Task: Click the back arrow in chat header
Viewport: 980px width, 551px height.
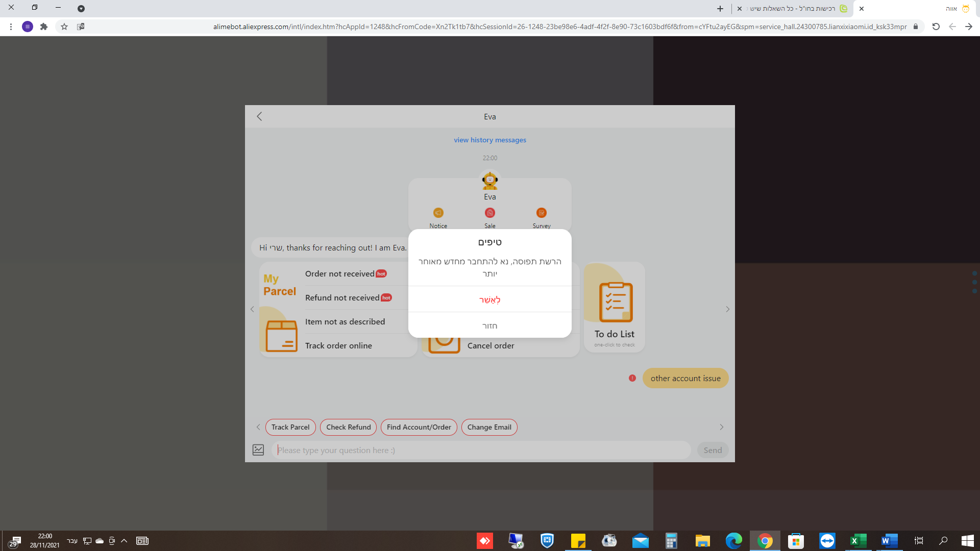Action: click(x=259, y=116)
